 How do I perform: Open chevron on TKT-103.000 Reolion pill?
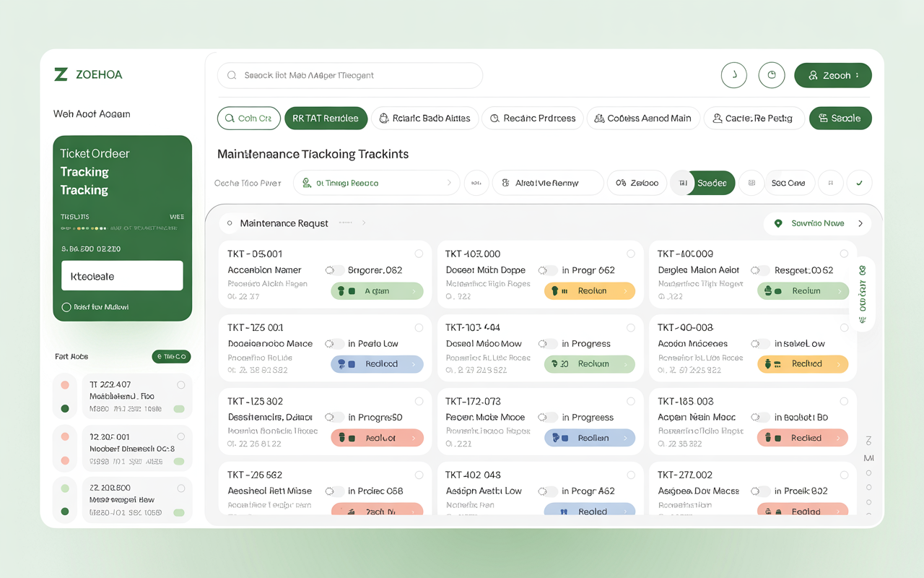coord(626,291)
